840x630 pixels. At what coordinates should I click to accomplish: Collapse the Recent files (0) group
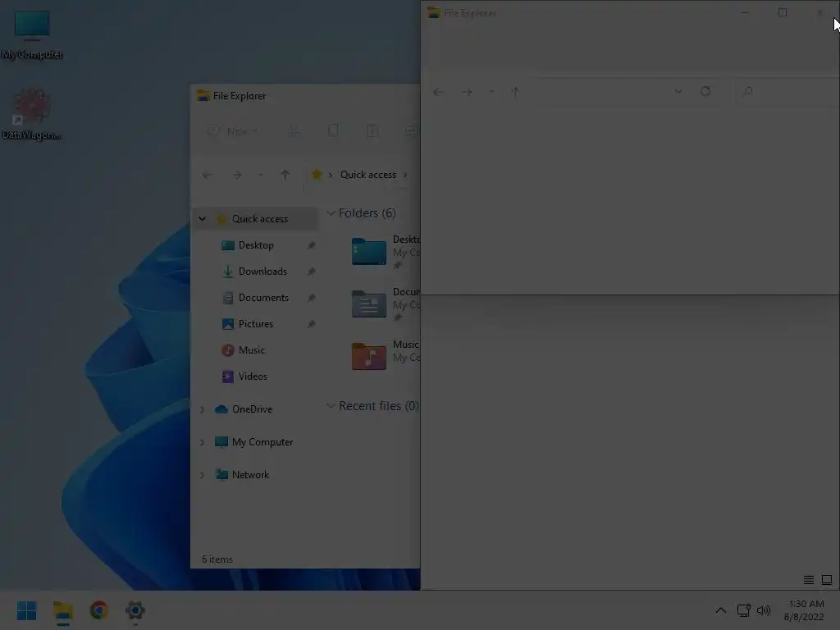(x=331, y=406)
